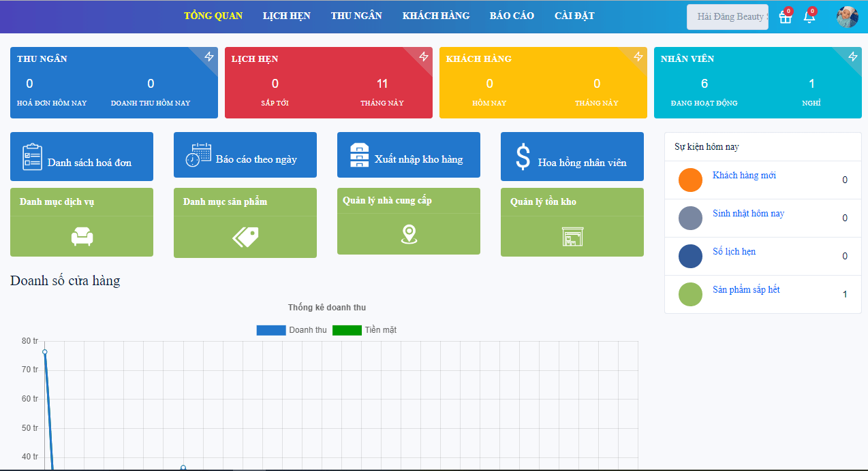Image resolution: width=868 pixels, height=471 pixels.
Task: Click the map pin icon under Quản lý nhà cung cấp
Action: [x=409, y=235]
